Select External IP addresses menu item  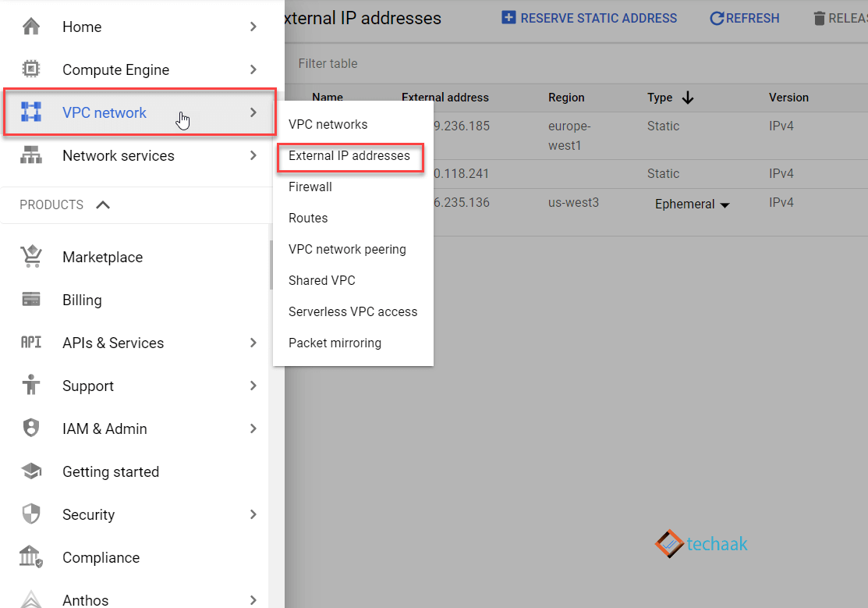(x=349, y=156)
